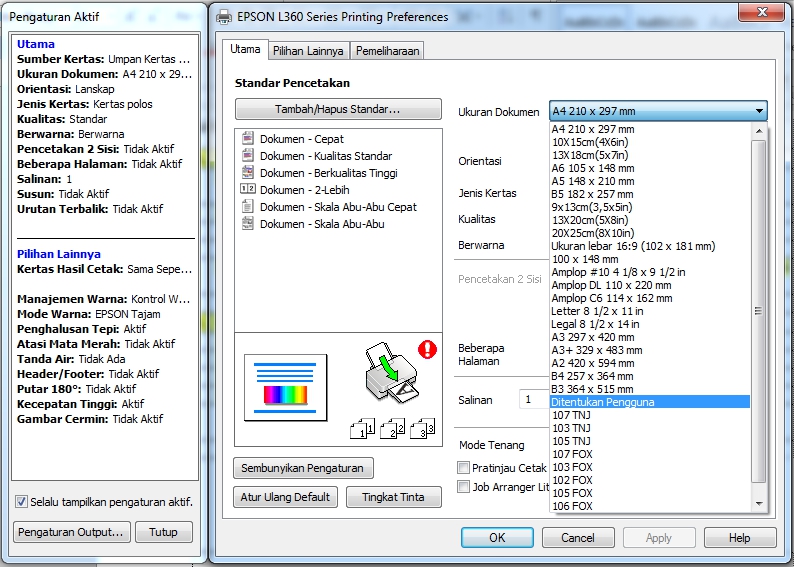
Task: Enable Pratinjau Cetak checkbox
Action: click(464, 468)
